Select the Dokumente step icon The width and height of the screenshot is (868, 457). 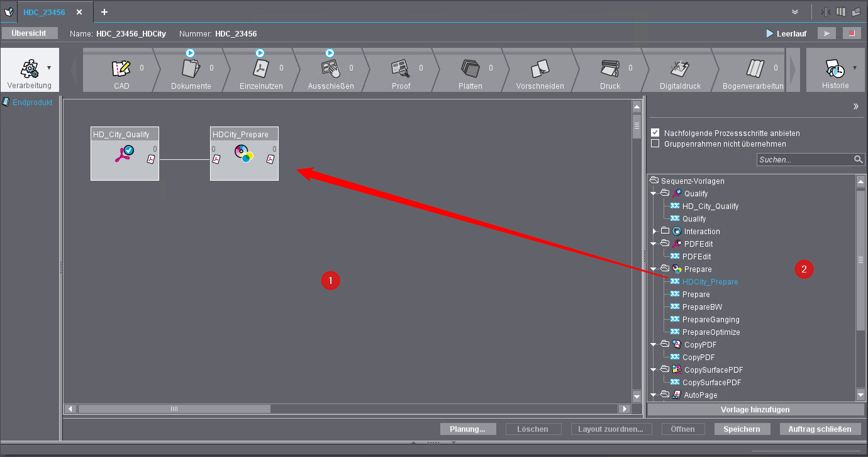click(191, 69)
